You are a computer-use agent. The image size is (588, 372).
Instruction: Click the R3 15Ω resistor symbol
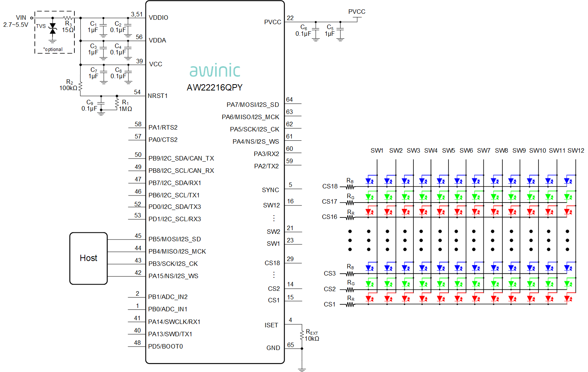tap(68, 18)
